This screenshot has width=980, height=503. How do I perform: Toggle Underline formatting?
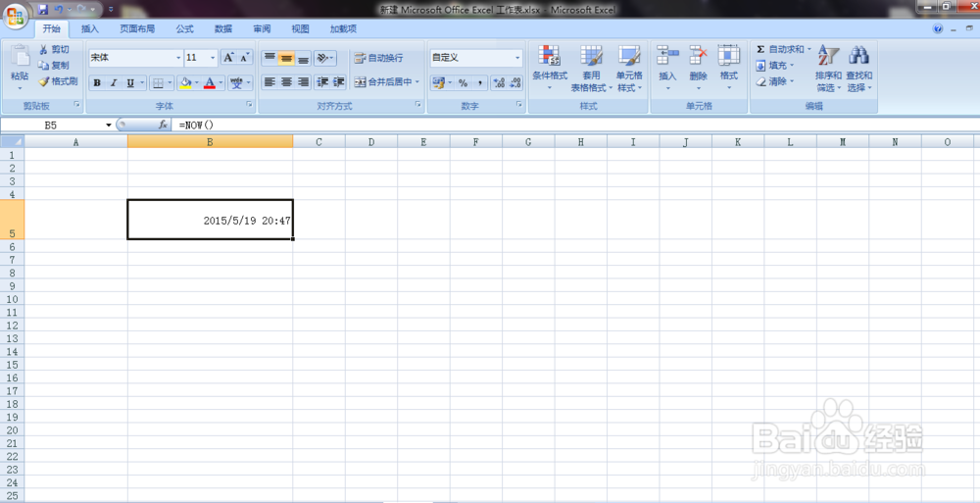pos(130,82)
